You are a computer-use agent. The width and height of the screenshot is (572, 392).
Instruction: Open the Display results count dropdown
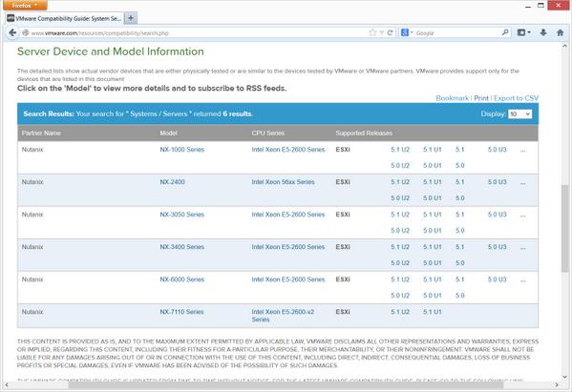pyautogui.click(x=519, y=114)
